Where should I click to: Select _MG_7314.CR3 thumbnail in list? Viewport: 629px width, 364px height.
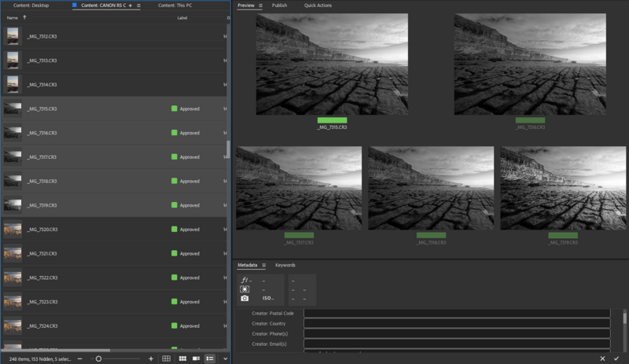(13, 84)
